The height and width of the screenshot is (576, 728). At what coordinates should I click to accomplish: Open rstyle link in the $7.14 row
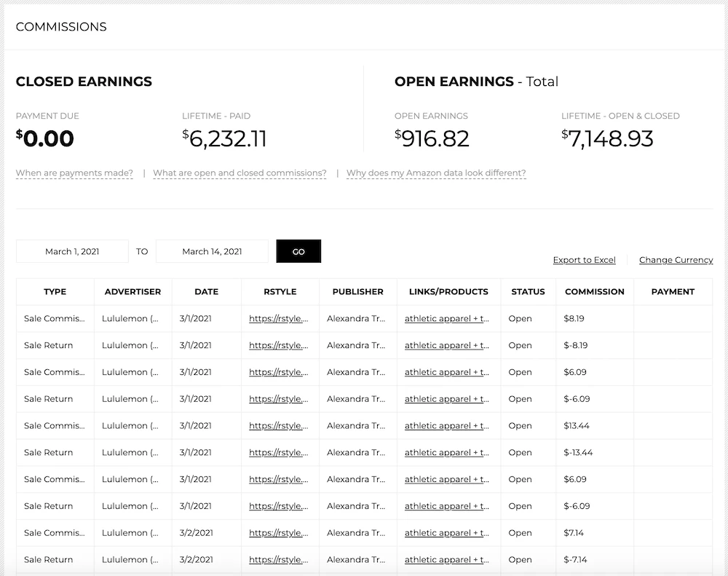(x=279, y=533)
